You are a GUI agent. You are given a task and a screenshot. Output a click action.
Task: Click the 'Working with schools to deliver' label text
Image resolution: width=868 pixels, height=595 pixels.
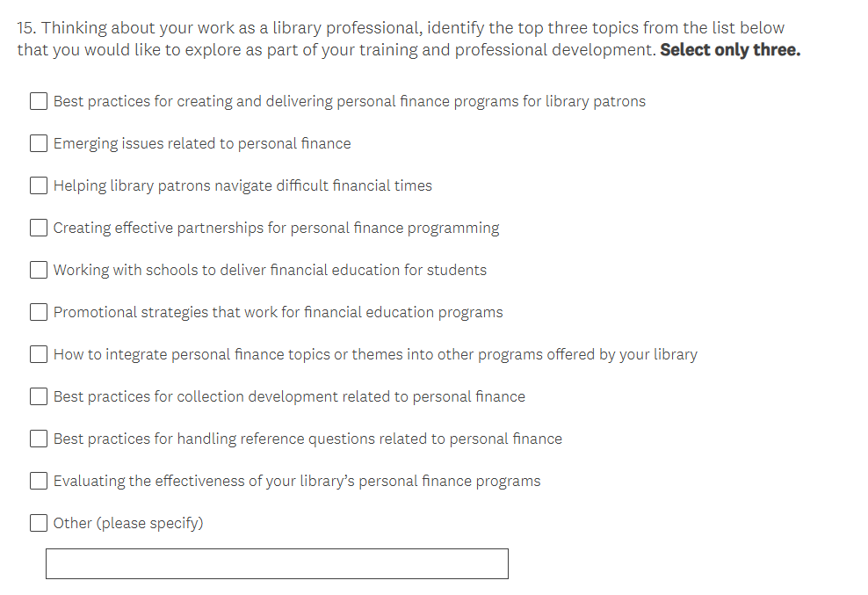tap(270, 270)
